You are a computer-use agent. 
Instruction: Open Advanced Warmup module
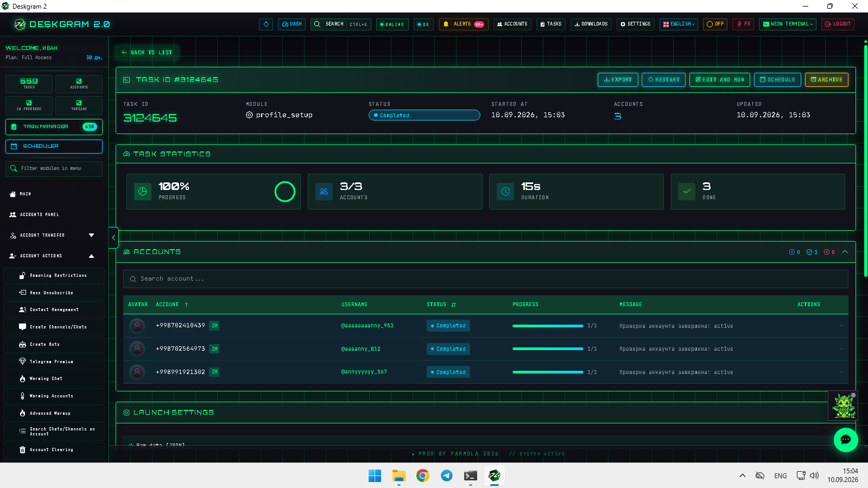[x=54, y=413]
